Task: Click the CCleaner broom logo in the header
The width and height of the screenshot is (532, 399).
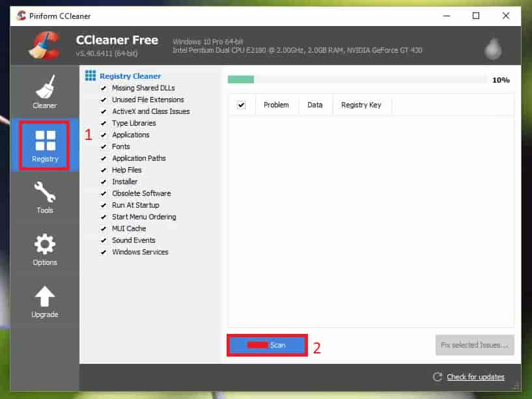Action: [x=44, y=45]
